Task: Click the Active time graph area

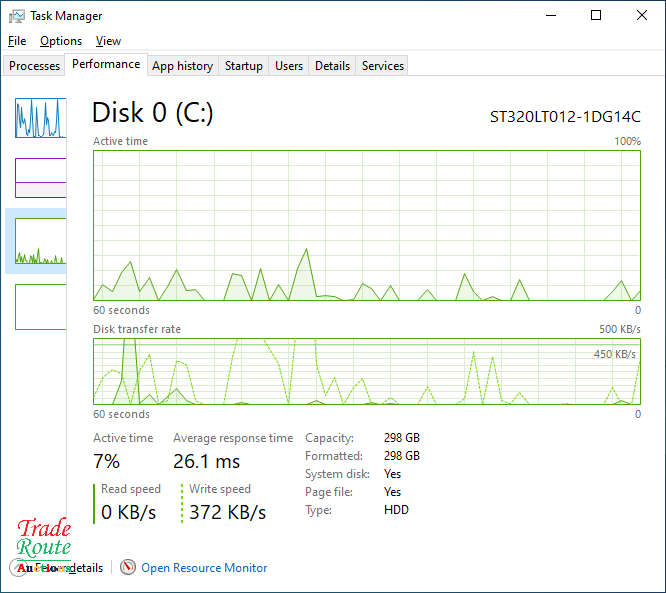Action: 366,225
